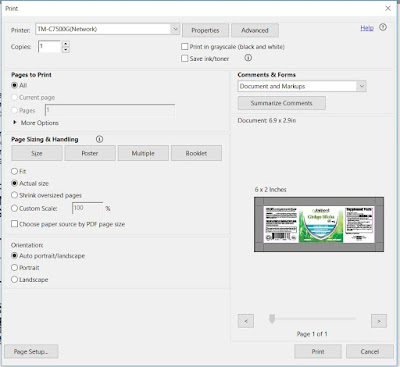Click the Page Sizing & Handling info icon
The image size is (400, 367).
pyautogui.click(x=99, y=139)
